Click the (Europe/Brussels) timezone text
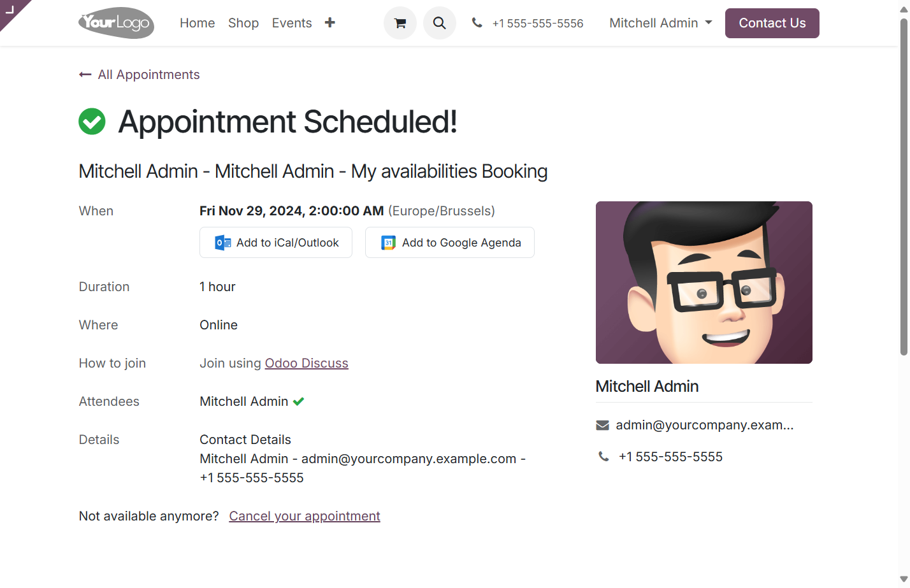 (442, 211)
